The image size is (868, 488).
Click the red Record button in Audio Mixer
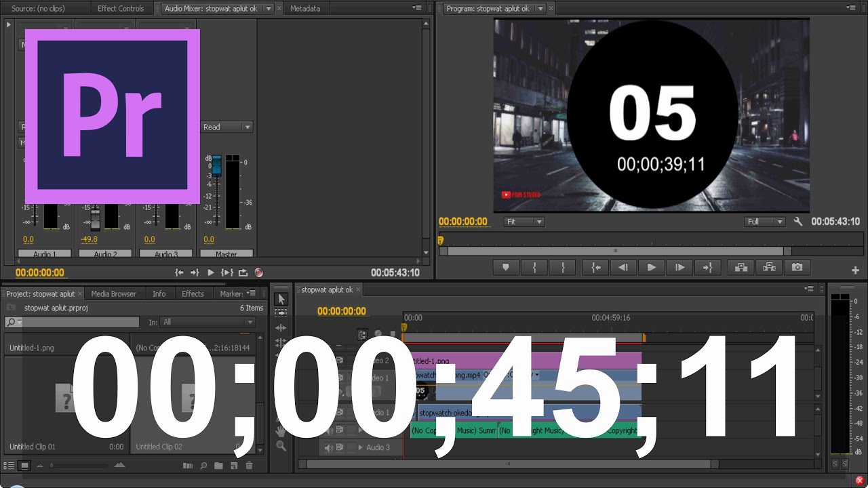pos(258,272)
